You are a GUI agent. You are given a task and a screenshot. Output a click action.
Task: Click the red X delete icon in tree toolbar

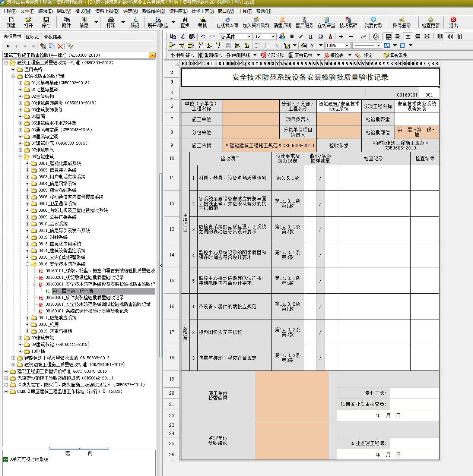tap(60, 46)
